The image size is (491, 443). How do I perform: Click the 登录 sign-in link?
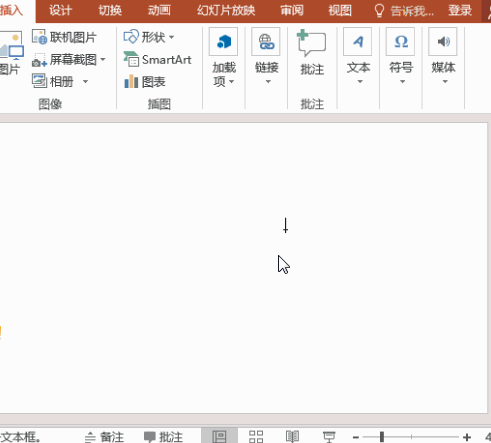(460, 10)
